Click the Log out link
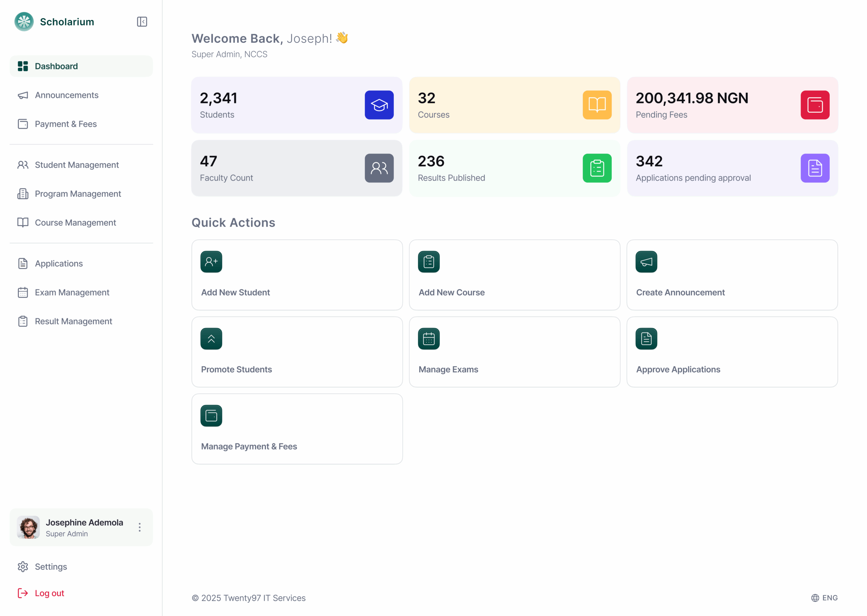 coord(49,593)
